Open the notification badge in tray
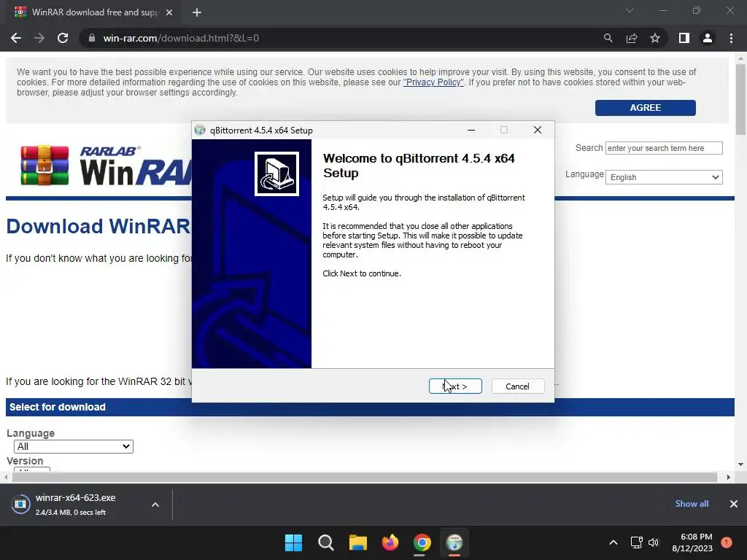747x560 pixels. click(727, 542)
